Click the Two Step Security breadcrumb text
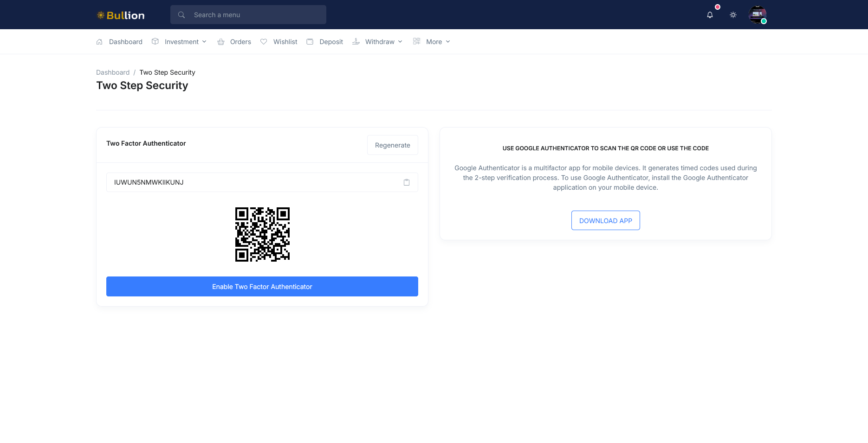The width and height of the screenshot is (868, 443). (168, 72)
